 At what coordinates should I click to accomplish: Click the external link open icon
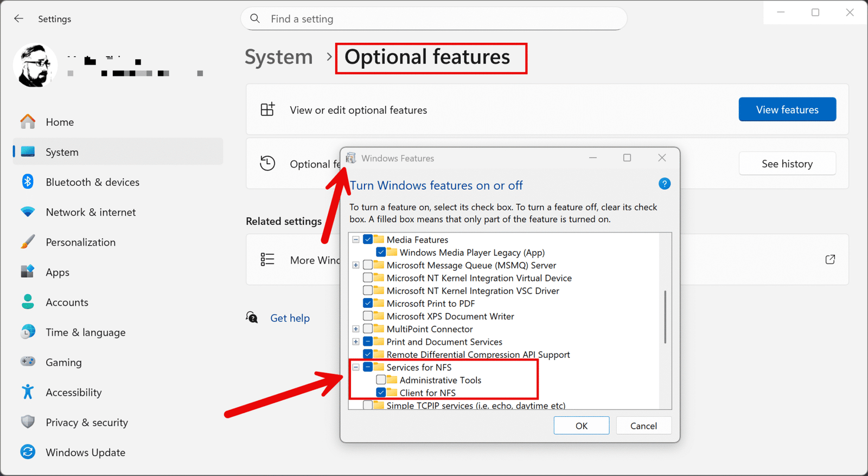830,260
